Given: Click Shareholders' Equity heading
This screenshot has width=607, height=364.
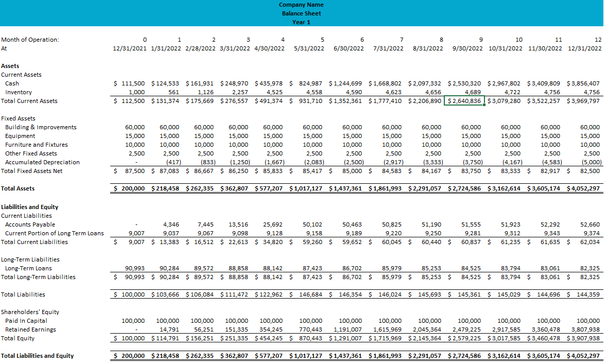Looking at the screenshot, I should (x=30, y=311).
